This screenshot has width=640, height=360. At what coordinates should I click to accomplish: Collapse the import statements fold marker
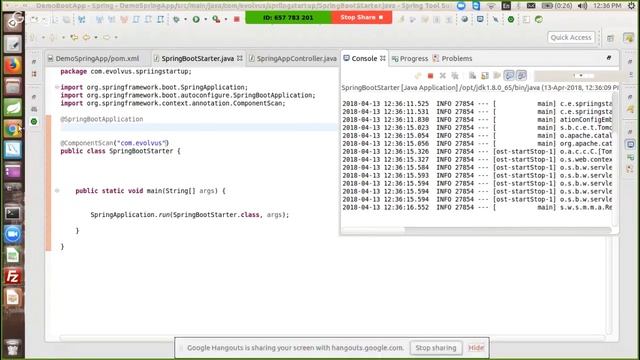[x=57, y=87]
